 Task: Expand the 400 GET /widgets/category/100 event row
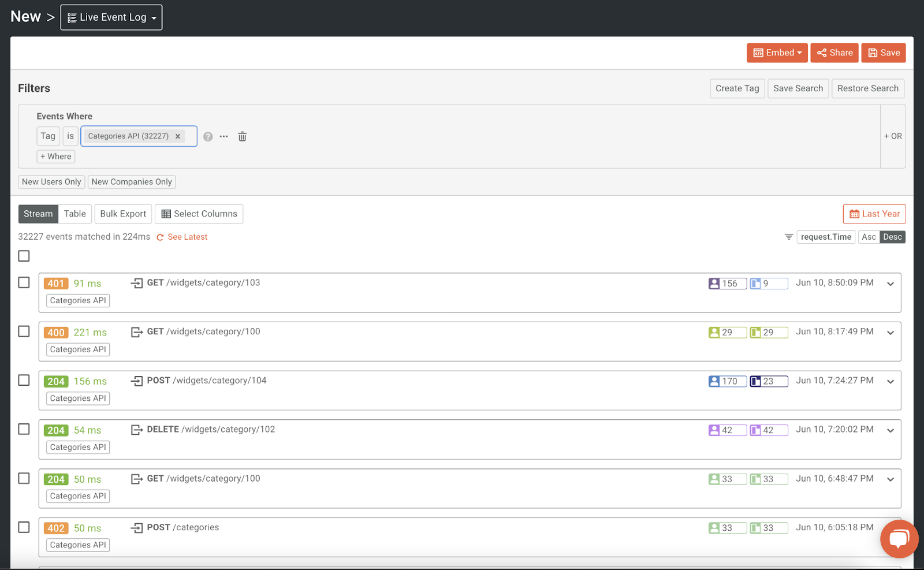coord(890,332)
